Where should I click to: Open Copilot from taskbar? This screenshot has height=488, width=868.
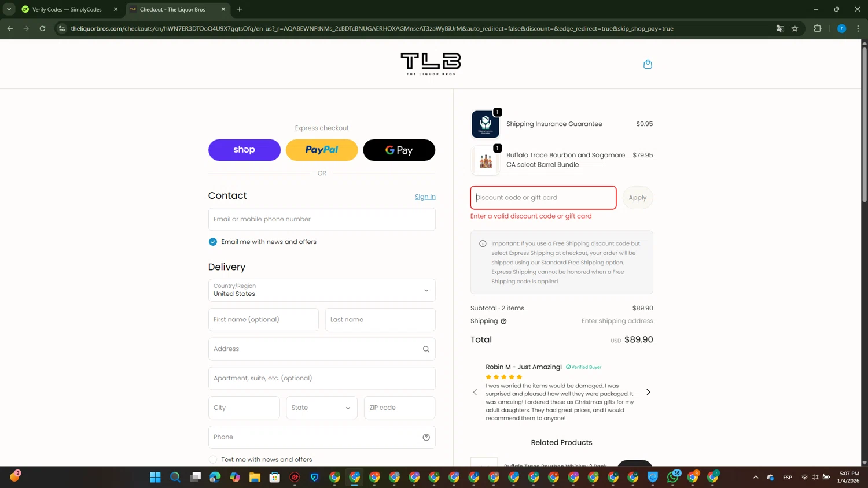235,477
